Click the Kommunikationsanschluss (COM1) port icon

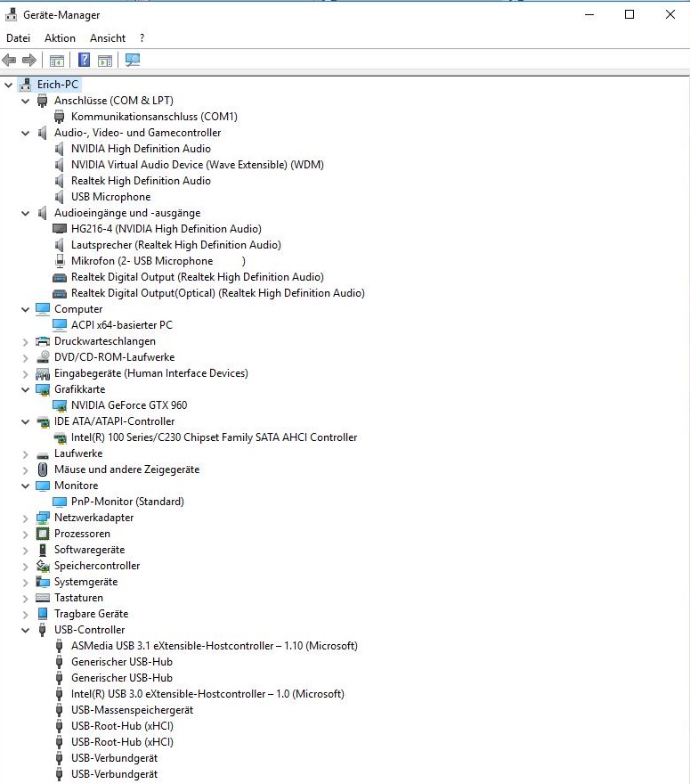60,117
